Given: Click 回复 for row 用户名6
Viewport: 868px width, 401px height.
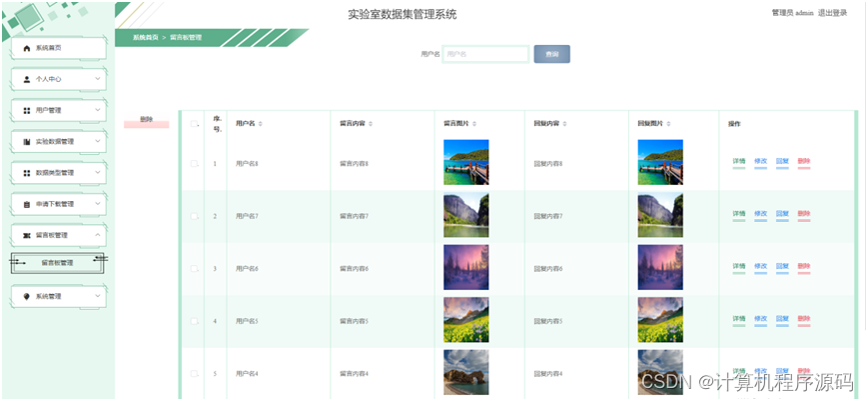Looking at the screenshot, I should 782,267.
